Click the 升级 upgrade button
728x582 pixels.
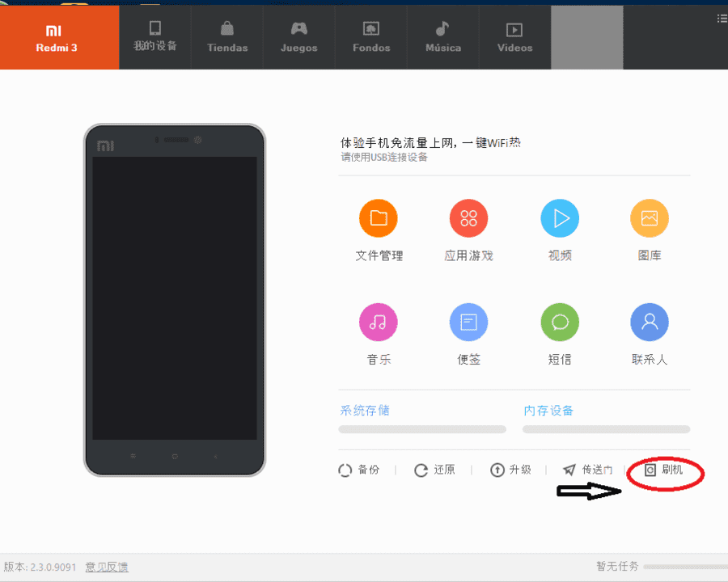510,470
